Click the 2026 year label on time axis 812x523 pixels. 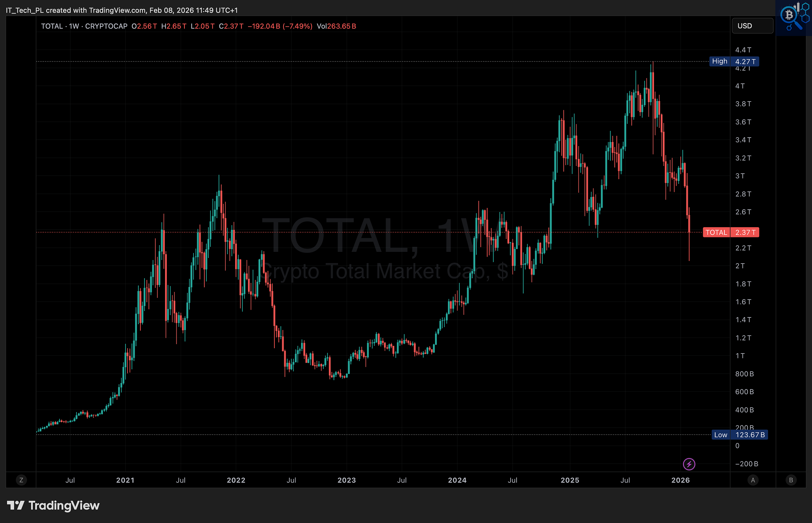680,480
